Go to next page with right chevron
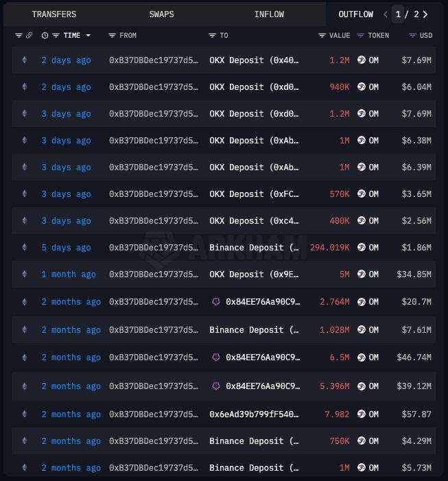 point(425,14)
